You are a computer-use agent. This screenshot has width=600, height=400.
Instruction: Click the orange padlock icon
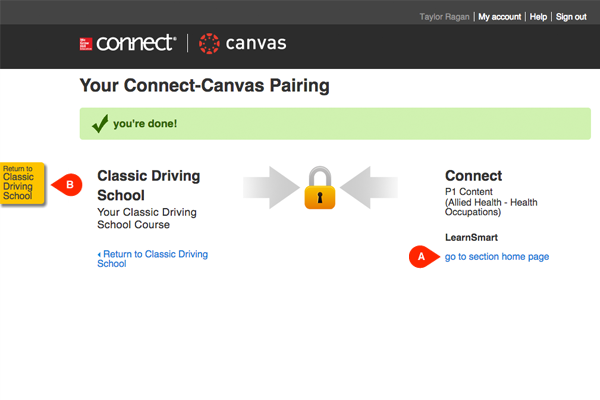(x=320, y=188)
